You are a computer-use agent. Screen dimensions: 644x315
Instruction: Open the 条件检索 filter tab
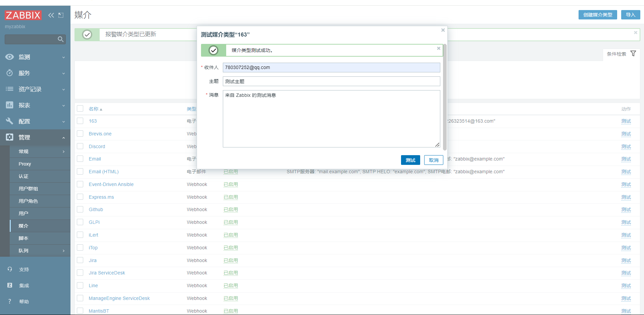[x=621, y=54]
